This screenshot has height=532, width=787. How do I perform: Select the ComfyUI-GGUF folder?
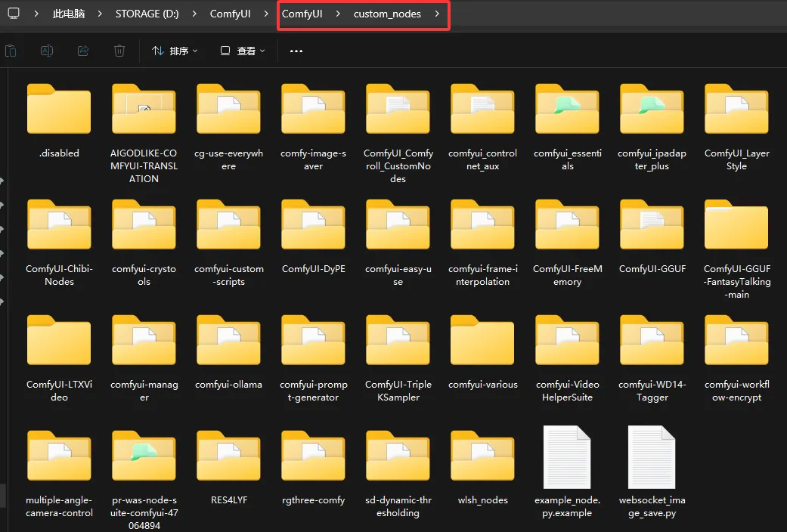tap(652, 237)
